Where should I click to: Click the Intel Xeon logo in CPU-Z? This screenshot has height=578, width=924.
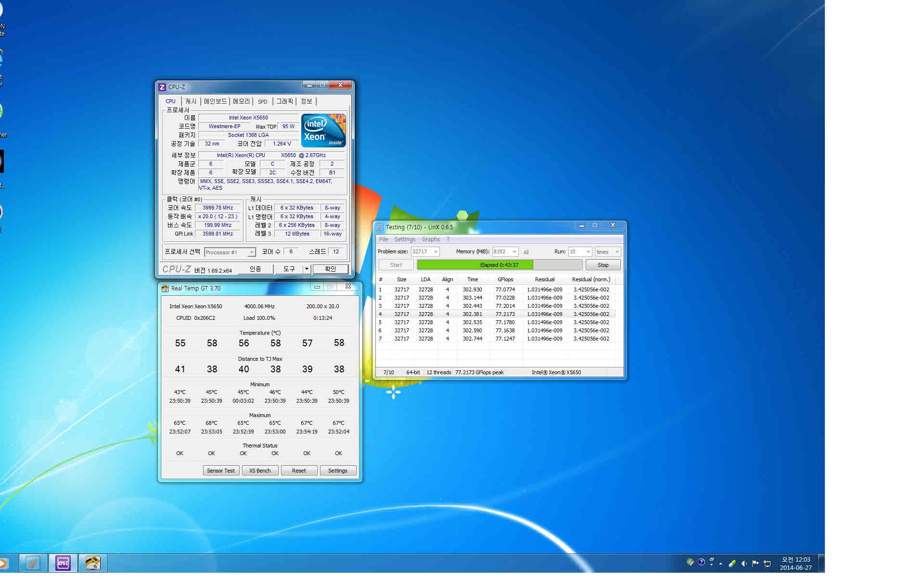(323, 131)
